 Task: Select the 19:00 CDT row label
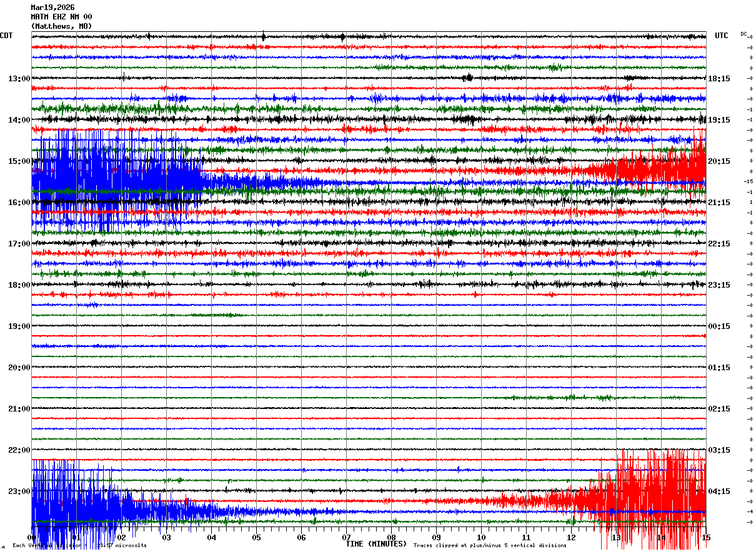pos(19,326)
